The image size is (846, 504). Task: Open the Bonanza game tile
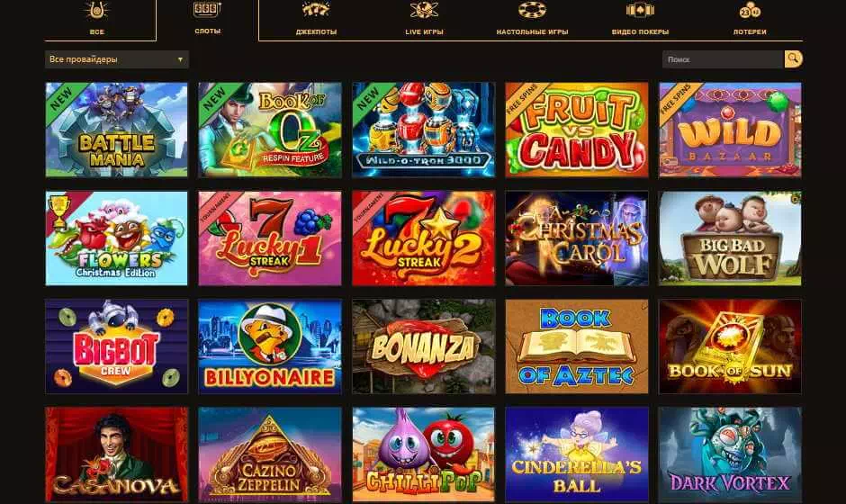[424, 346]
